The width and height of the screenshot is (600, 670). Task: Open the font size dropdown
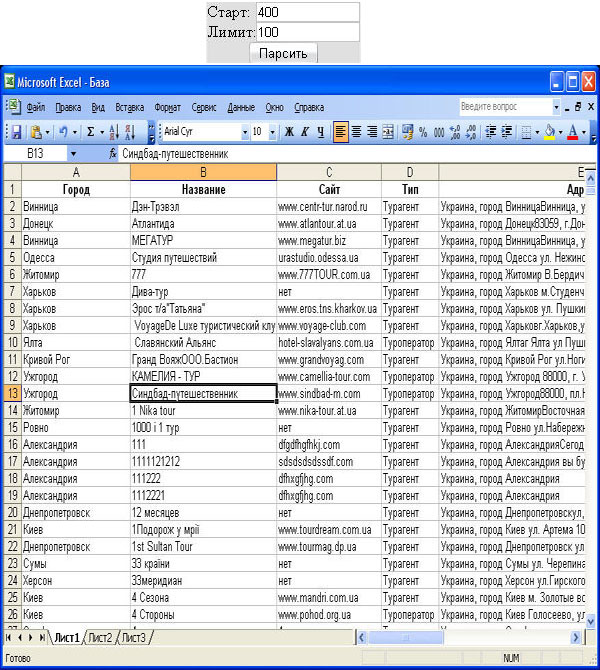click(x=271, y=132)
